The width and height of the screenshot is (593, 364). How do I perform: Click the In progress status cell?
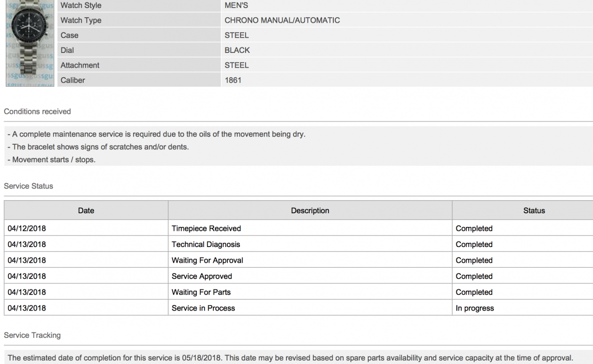[x=475, y=308]
